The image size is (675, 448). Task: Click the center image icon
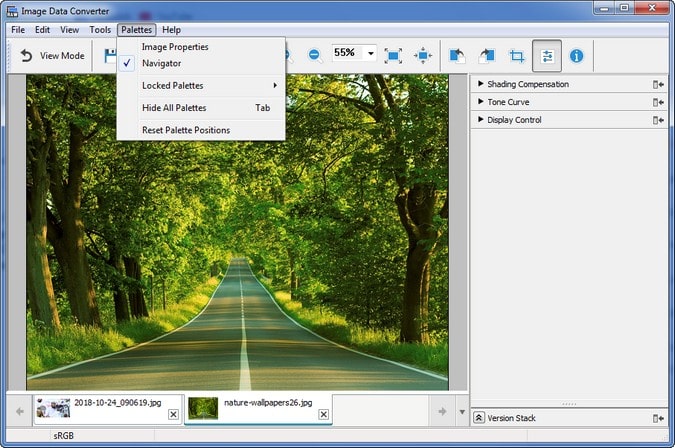pos(423,56)
